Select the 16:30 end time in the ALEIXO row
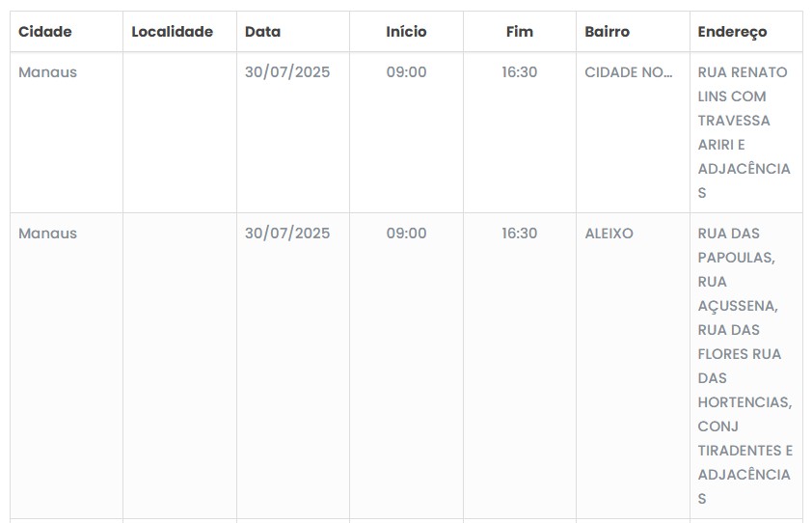812x523 pixels. (519, 234)
